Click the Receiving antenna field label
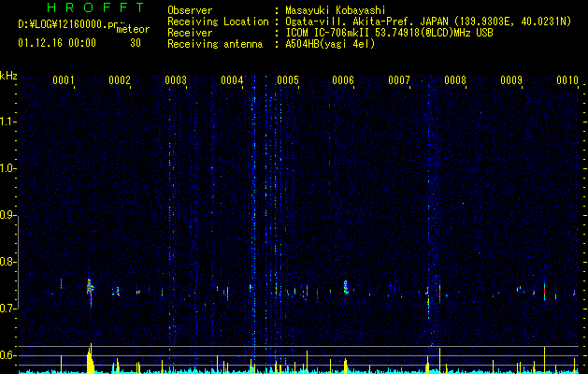The image size is (588, 374). (x=215, y=44)
